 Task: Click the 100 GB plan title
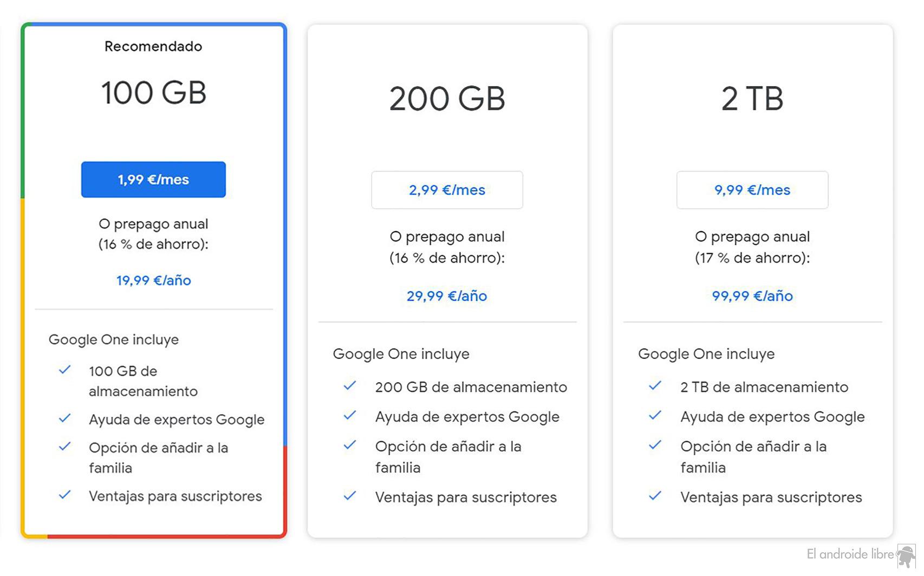(153, 92)
